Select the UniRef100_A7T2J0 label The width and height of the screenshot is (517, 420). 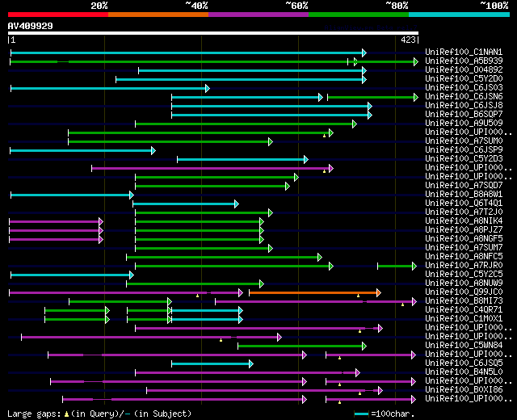464,212
